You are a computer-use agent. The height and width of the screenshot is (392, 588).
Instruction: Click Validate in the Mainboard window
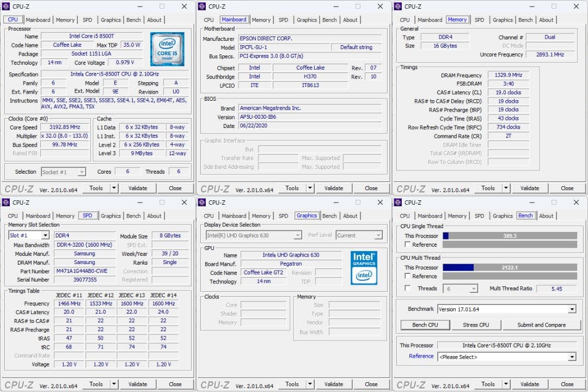point(333,188)
